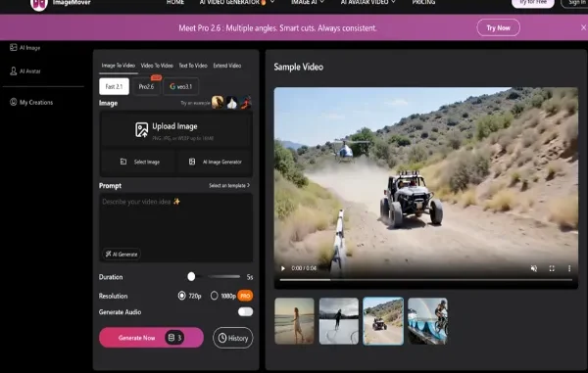Switch to the Text To Video tab
Viewport: 588px width, 373px height.
[x=193, y=66]
